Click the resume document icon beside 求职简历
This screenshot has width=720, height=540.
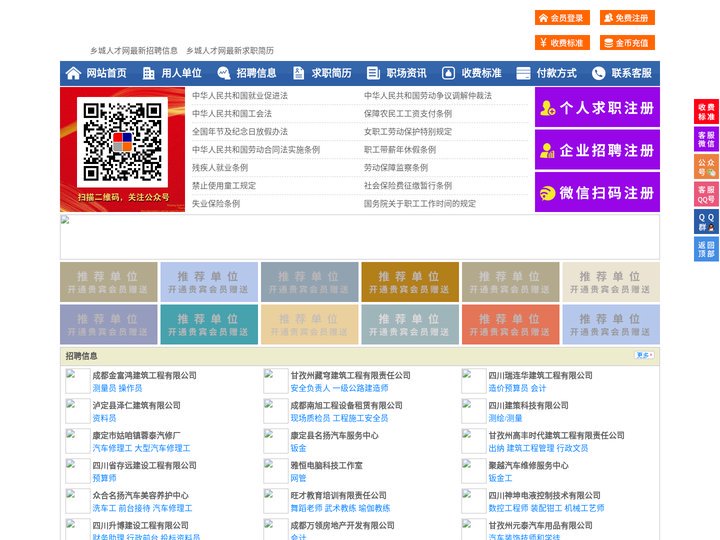[x=298, y=73]
